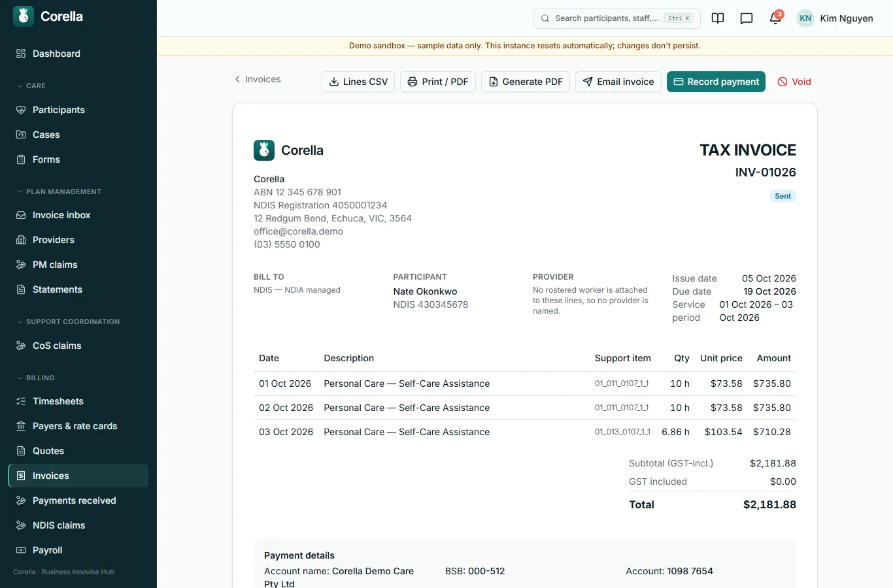The width and height of the screenshot is (893, 588).
Task: Open Payers & rate cards
Action: click(78, 426)
